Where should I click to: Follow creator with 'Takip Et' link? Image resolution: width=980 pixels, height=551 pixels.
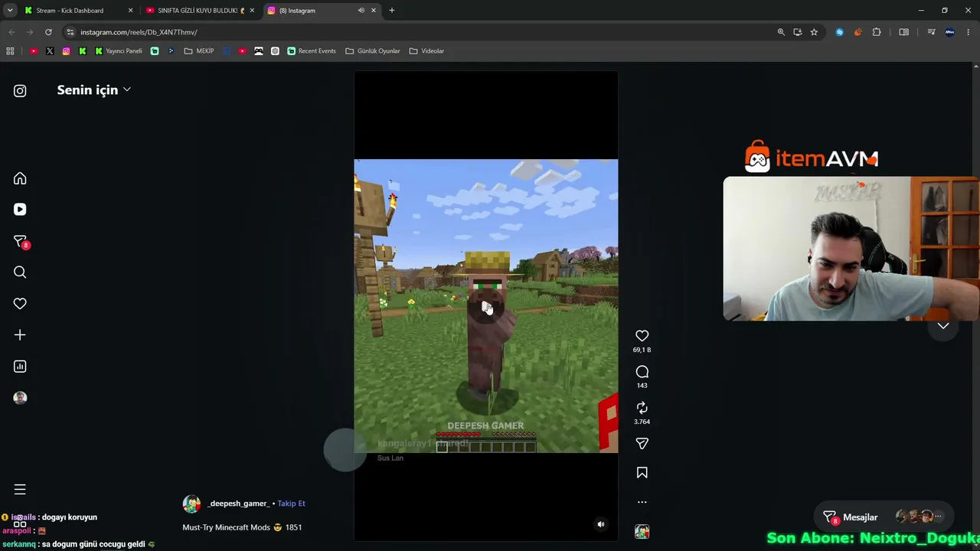[x=291, y=504]
